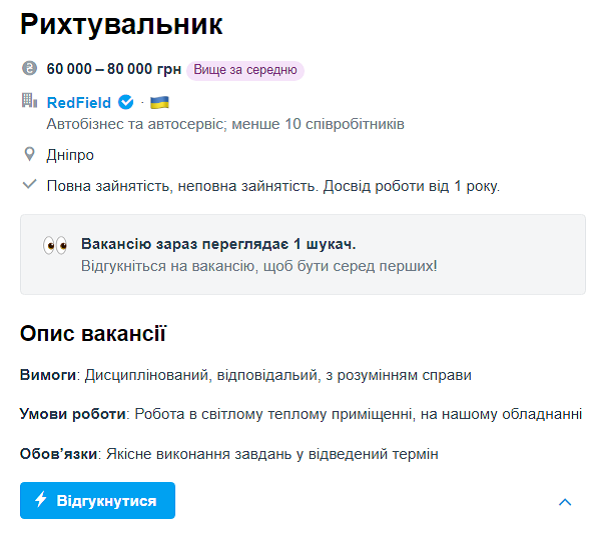Click the Обов'язки duties line

point(229,454)
